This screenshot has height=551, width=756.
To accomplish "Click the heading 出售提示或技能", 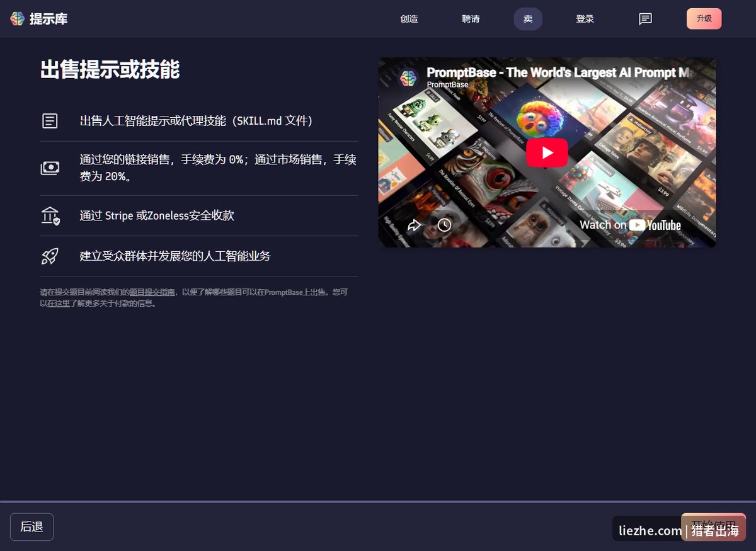I will point(110,70).
